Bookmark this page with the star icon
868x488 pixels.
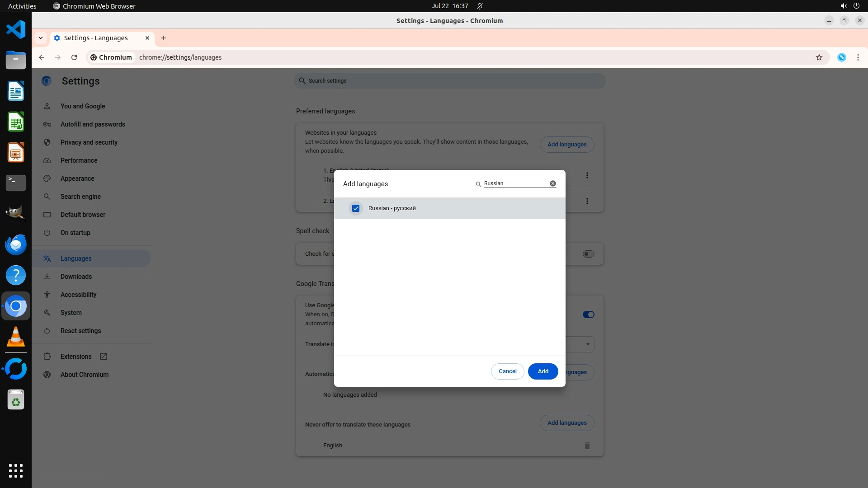[819, 57]
